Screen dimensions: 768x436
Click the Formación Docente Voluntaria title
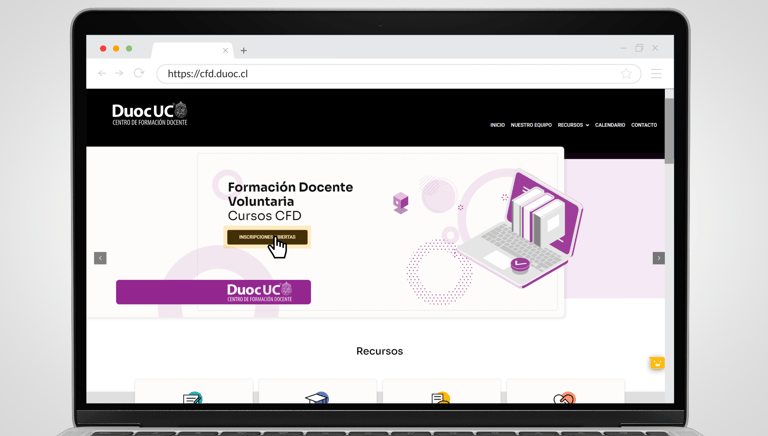(x=290, y=194)
